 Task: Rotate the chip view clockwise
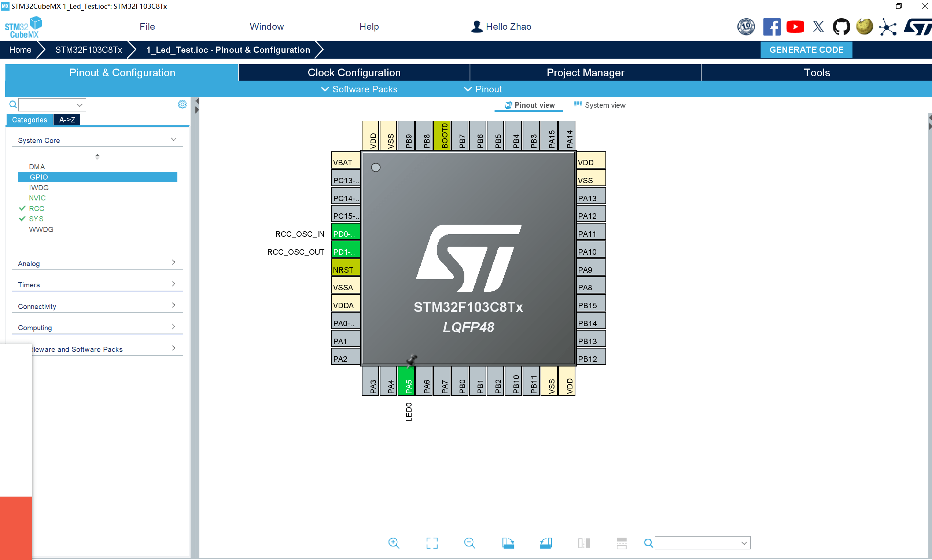pos(508,543)
